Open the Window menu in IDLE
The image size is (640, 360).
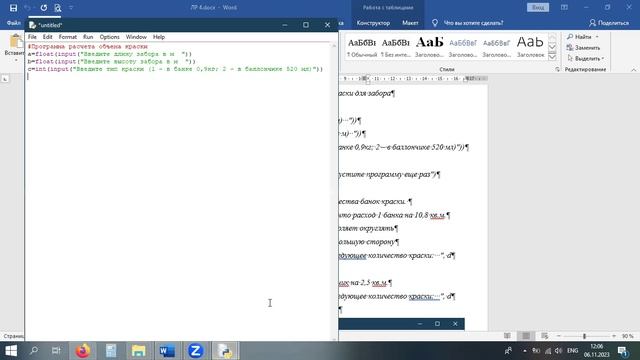(x=136, y=37)
